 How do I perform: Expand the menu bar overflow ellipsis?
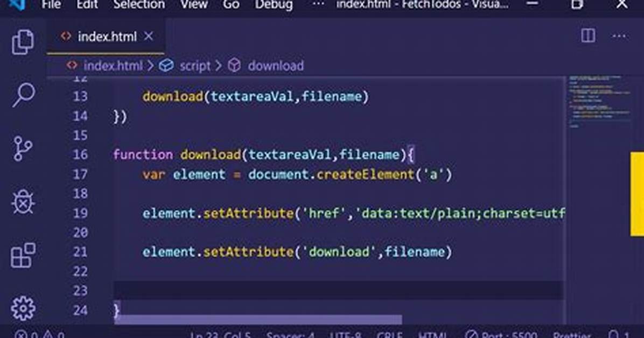click(318, 4)
